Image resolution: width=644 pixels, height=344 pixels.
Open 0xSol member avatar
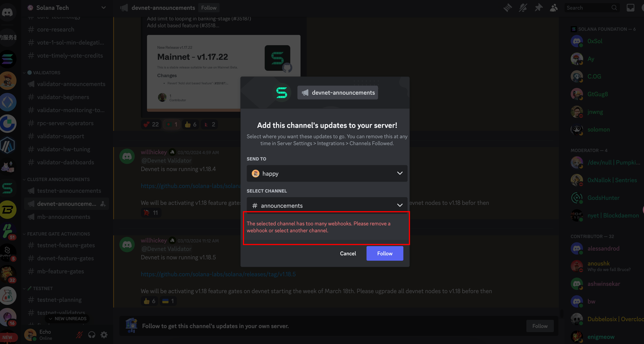tap(577, 41)
